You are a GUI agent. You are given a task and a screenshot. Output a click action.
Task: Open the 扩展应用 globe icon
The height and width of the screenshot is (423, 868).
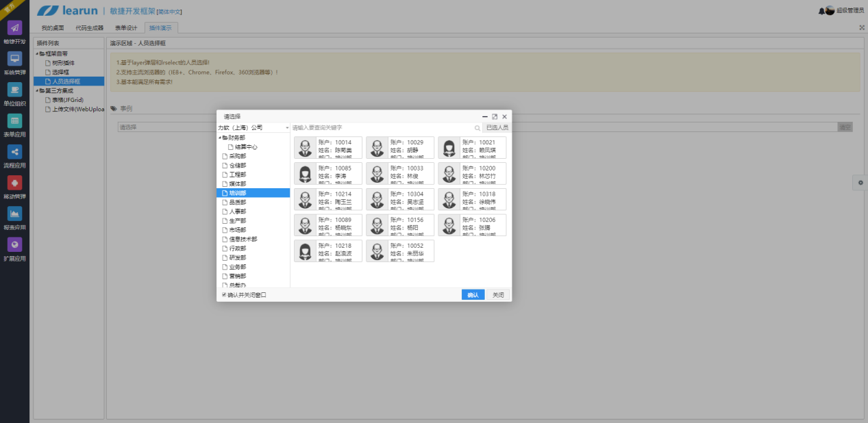point(14,244)
